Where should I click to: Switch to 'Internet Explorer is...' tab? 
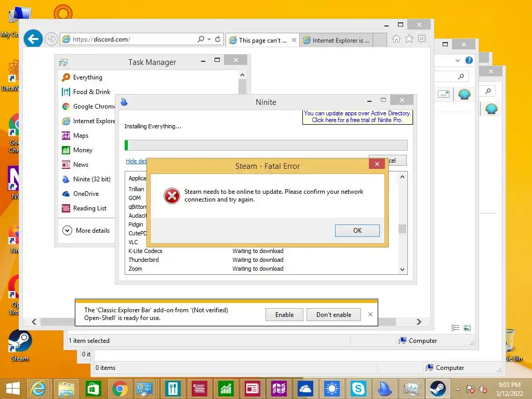pyautogui.click(x=337, y=41)
